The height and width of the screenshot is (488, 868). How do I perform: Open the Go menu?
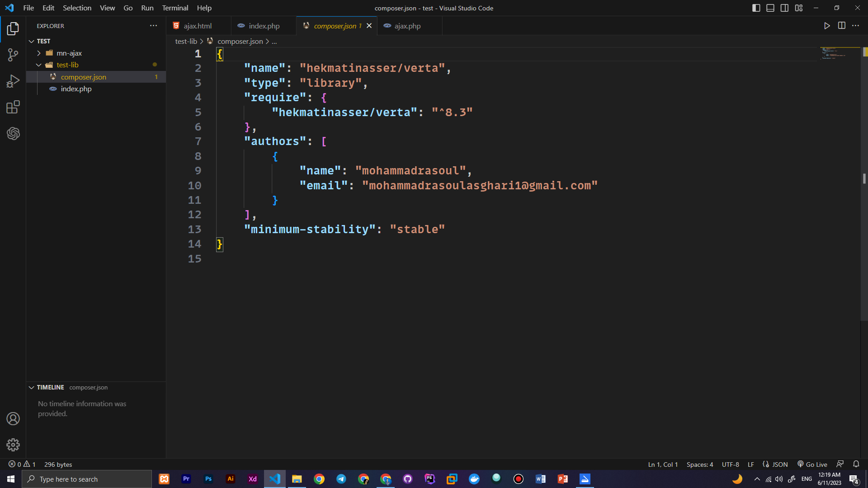click(128, 8)
